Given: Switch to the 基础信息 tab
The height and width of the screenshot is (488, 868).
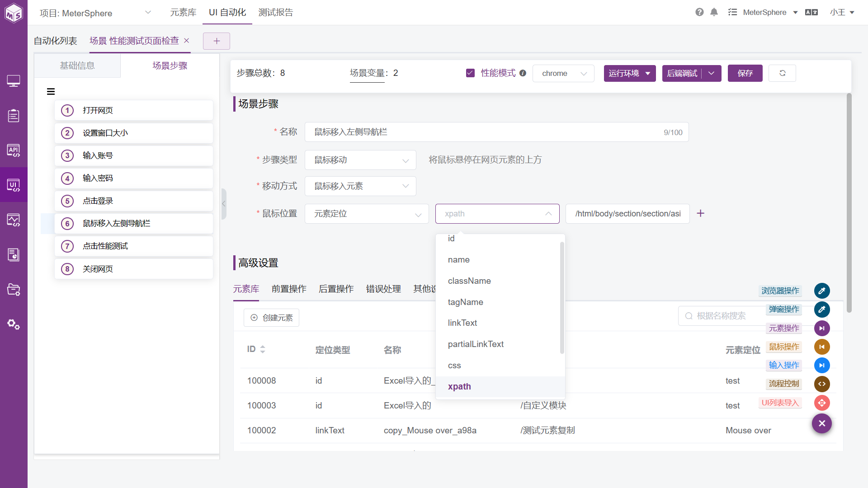Looking at the screenshot, I should point(77,66).
